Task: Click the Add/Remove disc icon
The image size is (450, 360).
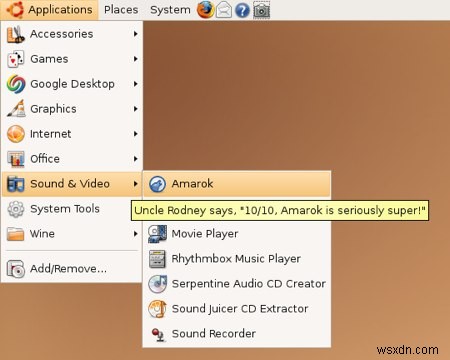Action: coord(16,269)
